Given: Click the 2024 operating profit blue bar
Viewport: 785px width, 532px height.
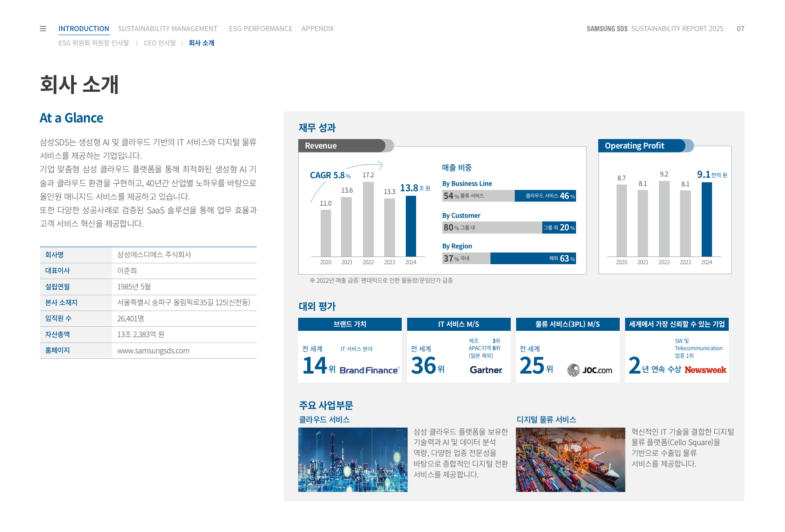Looking at the screenshot, I should (x=707, y=219).
